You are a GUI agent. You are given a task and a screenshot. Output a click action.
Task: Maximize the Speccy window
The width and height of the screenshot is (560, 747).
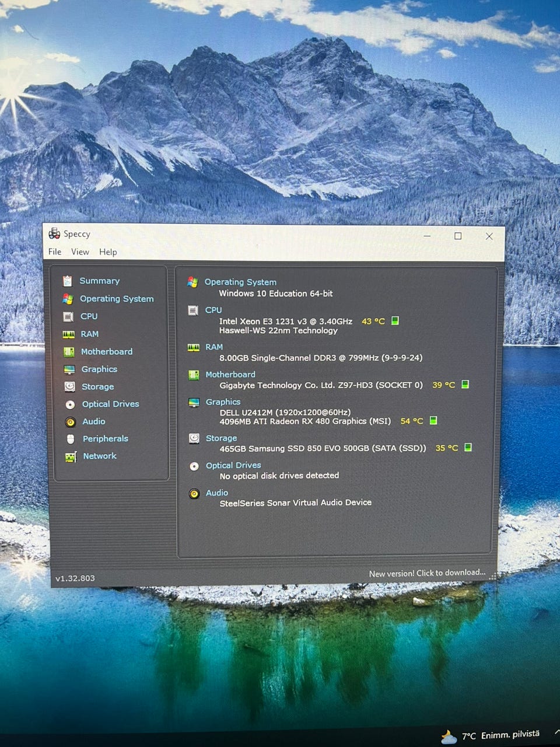click(458, 236)
